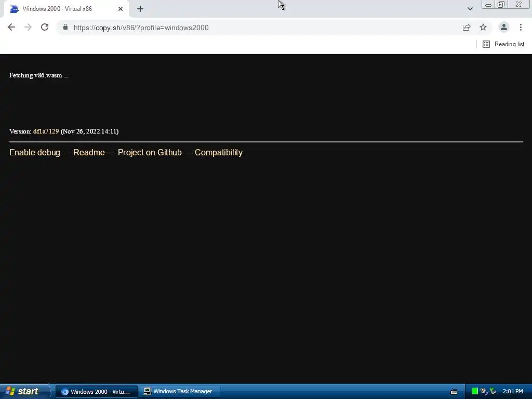The height and width of the screenshot is (399, 532).
Task: Click the forward navigation arrow
Action: (28, 28)
